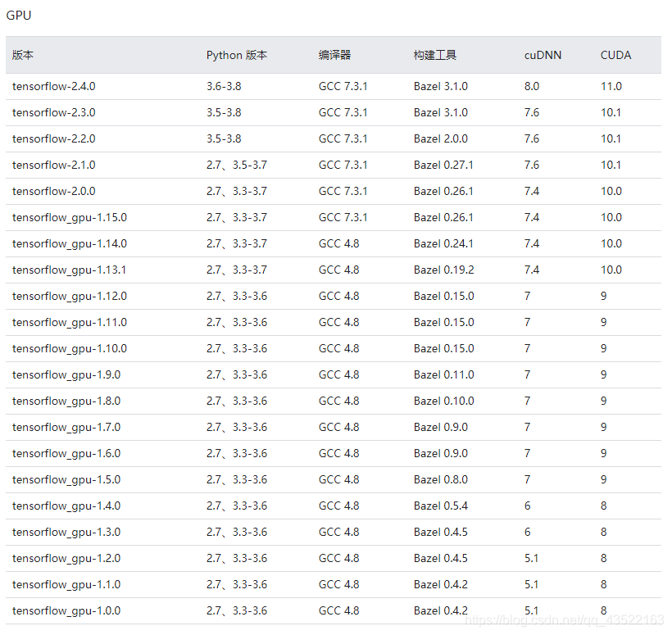This screenshot has width=672, height=635.
Task: Select the tensorflow_gpu-1.14.0 version cell
Action: coord(70,244)
